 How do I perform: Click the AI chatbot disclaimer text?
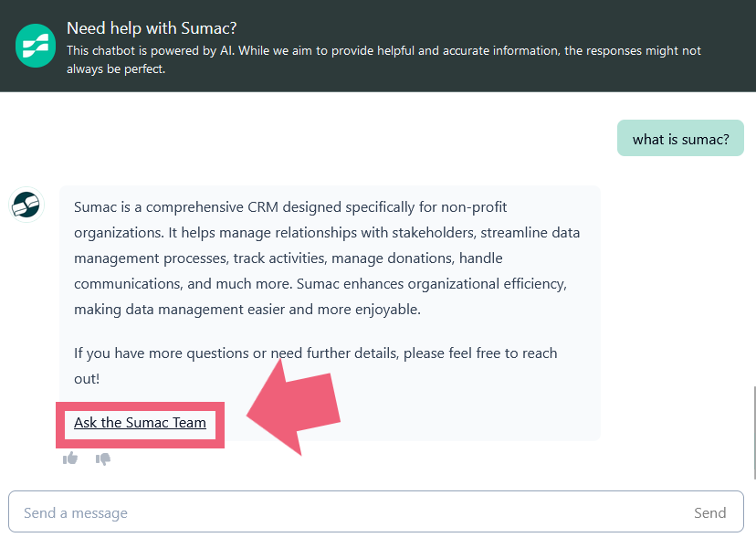point(383,59)
